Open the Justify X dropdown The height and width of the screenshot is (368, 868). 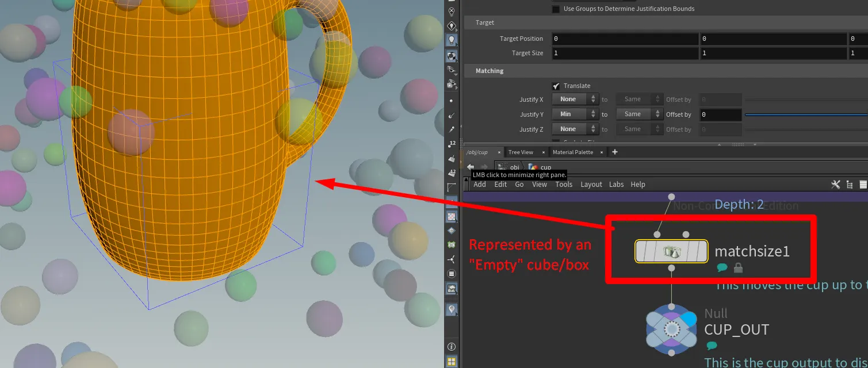[x=575, y=99]
